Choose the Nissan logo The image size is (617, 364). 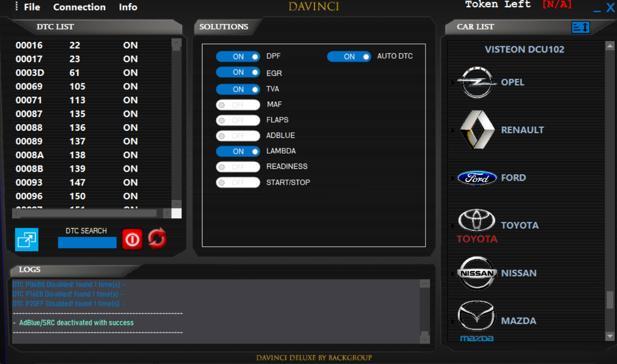pyautogui.click(x=477, y=273)
